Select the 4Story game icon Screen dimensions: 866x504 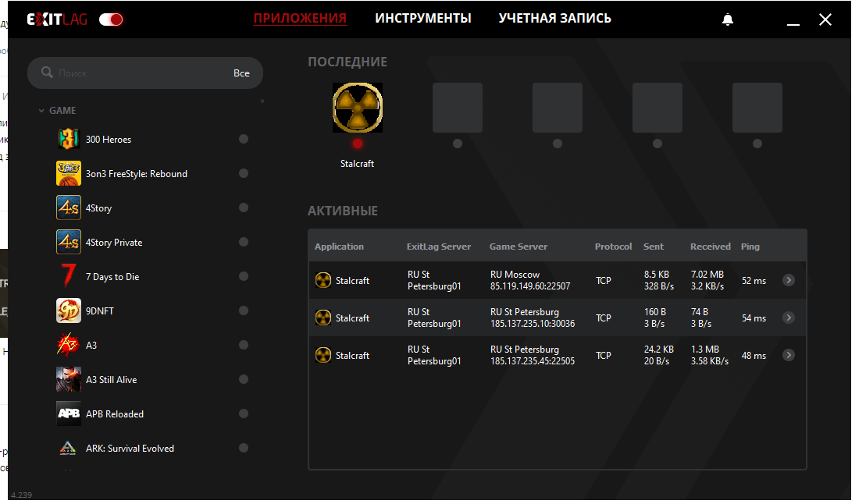point(69,208)
